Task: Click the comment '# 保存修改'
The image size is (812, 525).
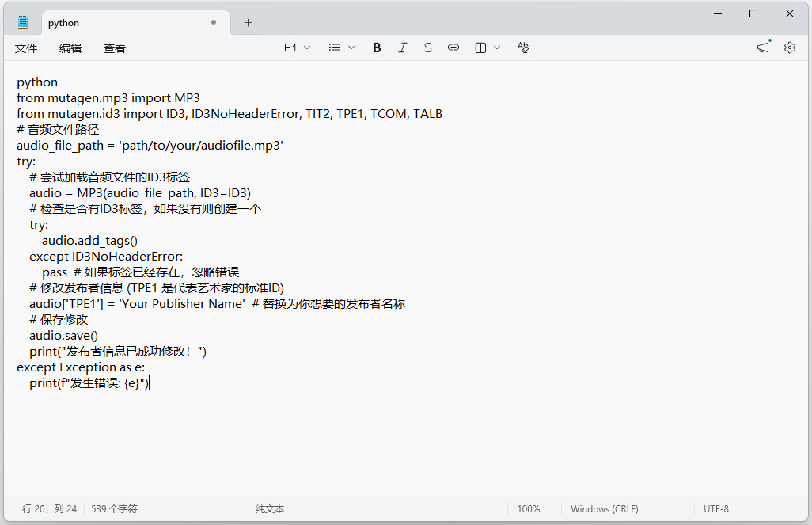Action: click(x=59, y=320)
